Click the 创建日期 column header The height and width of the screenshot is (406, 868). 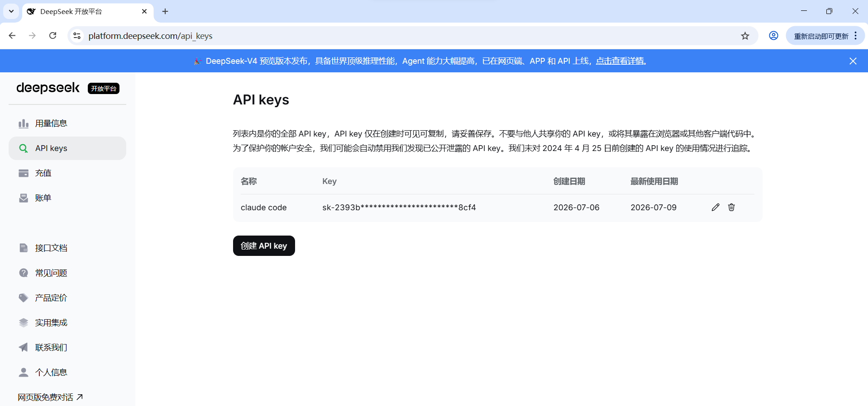pyautogui.click(x=569, y=181)
